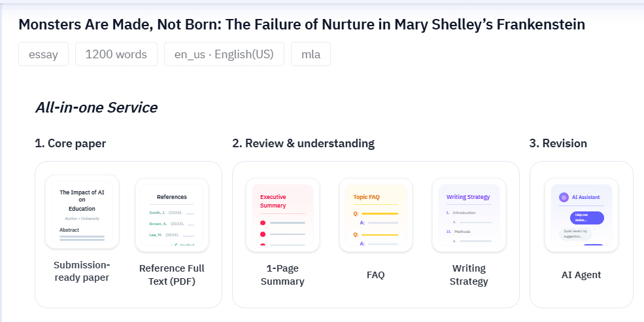Select the Executive Summary card icon
This screenshot has width=644, height=322.
(x=282, y=215)
